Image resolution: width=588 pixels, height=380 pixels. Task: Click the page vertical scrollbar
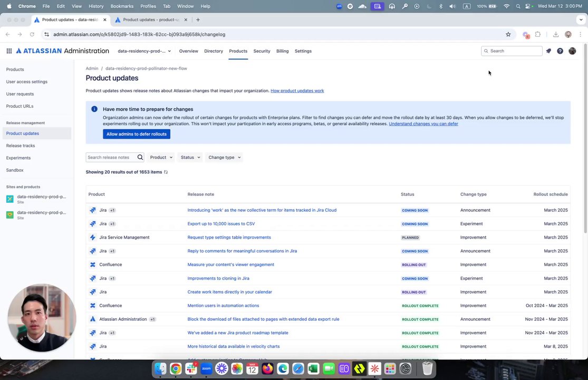click(585, 139)
